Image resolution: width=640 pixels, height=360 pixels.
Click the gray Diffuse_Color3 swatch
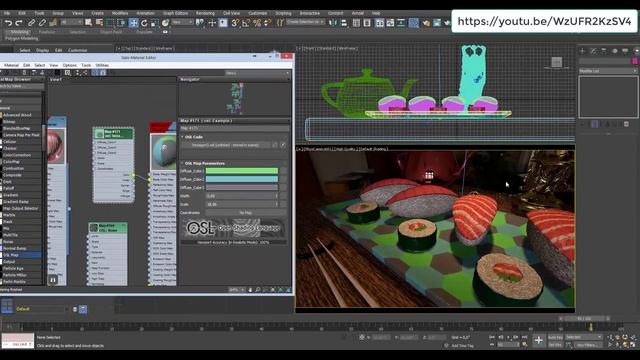(242, 187)
